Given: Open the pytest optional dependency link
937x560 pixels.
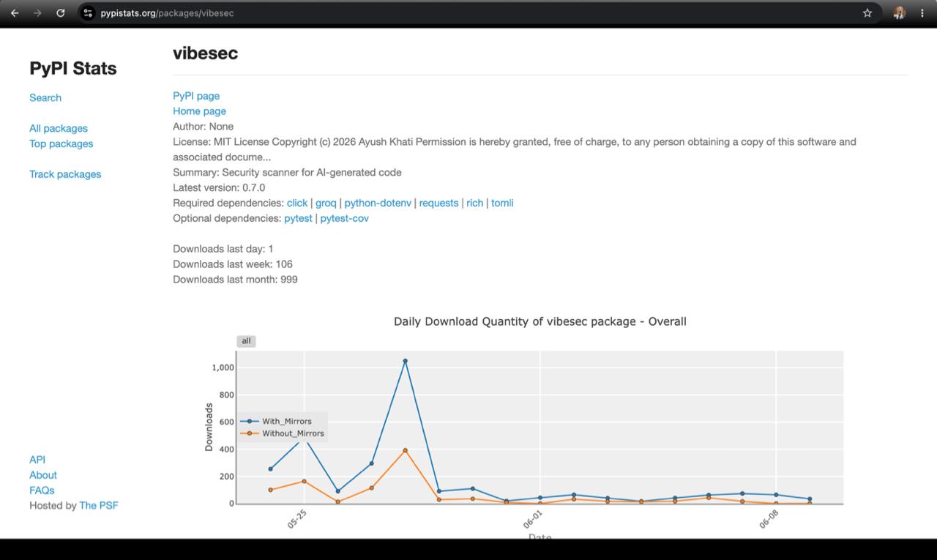Looking at the screenshot, I should click(x=298, y=218).
